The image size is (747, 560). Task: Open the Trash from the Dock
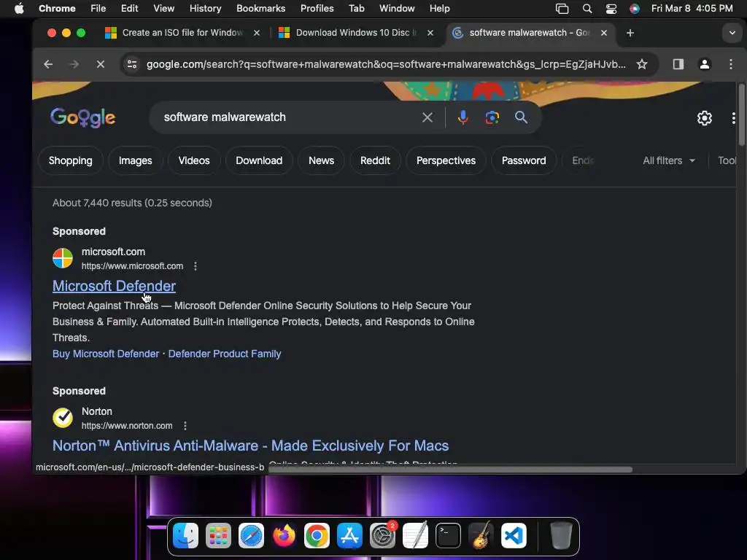[561, 536]
